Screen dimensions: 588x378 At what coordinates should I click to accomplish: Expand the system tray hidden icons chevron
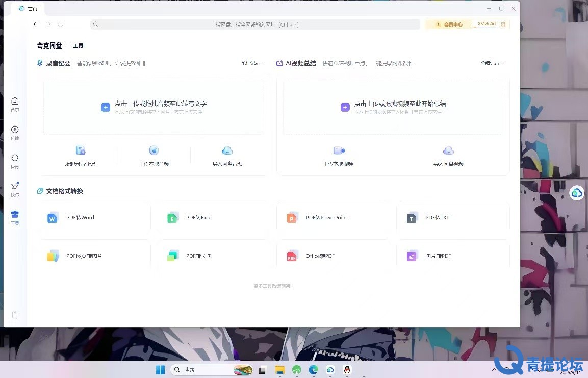click(494, 370)
